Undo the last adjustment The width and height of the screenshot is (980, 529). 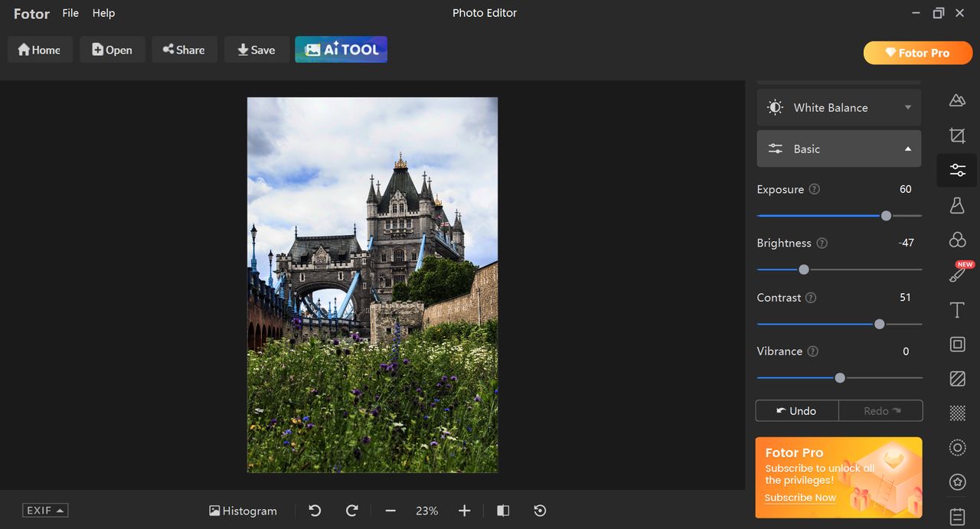click(797, 411)
